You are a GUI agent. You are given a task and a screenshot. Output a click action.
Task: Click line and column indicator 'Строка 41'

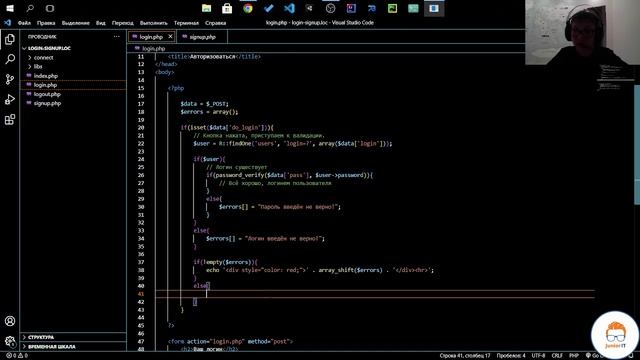pyautogui.click(x=465, y=356)
